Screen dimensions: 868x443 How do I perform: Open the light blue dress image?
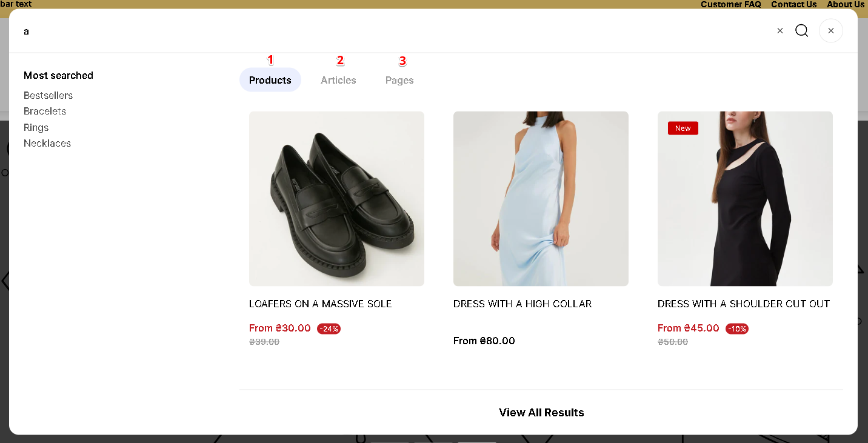click(541, 198)
